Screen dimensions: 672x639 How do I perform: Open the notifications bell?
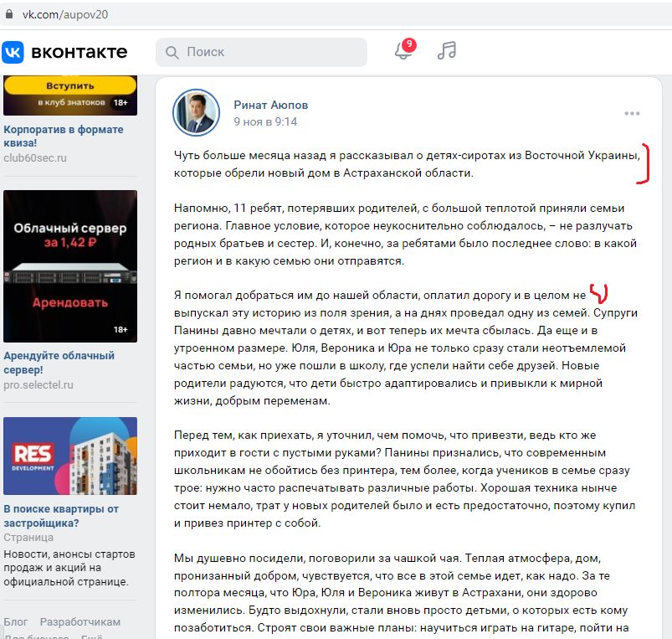click(x=404, y=50)
